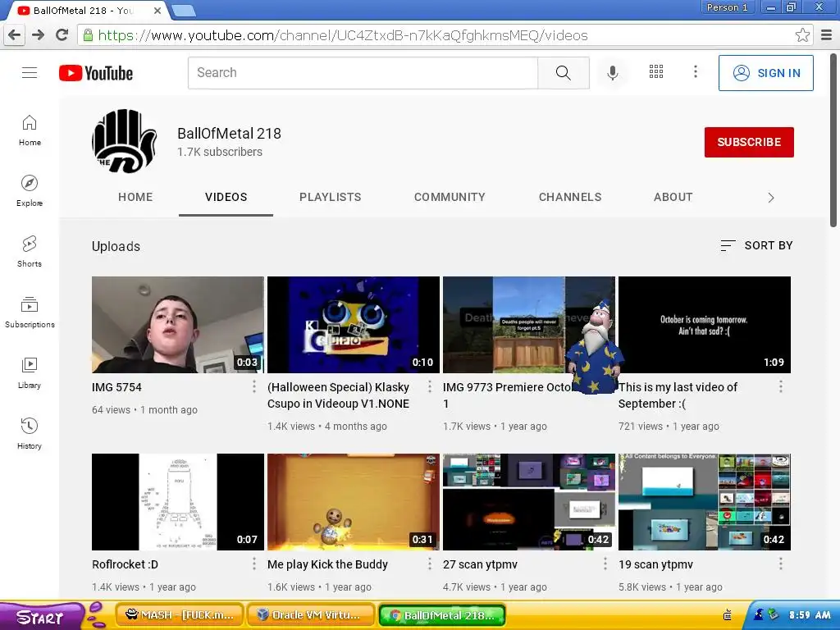This screenshot has height=630, width=840.
Task: Click the Merlin wizard assistant character
Action: (595, 347)
